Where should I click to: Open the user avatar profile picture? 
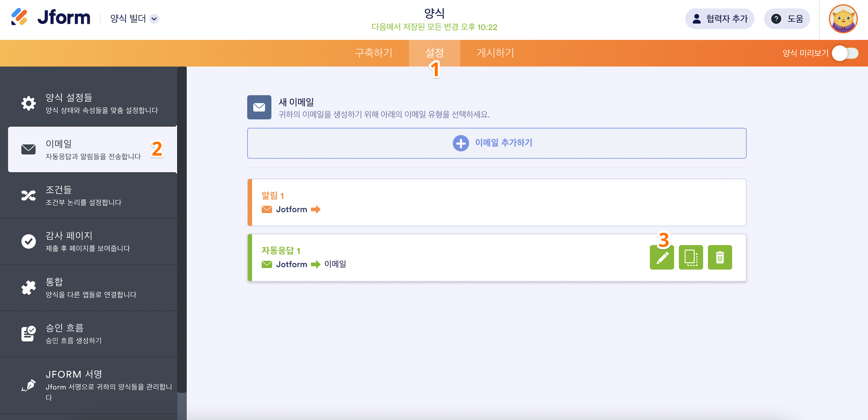(843, 19)
